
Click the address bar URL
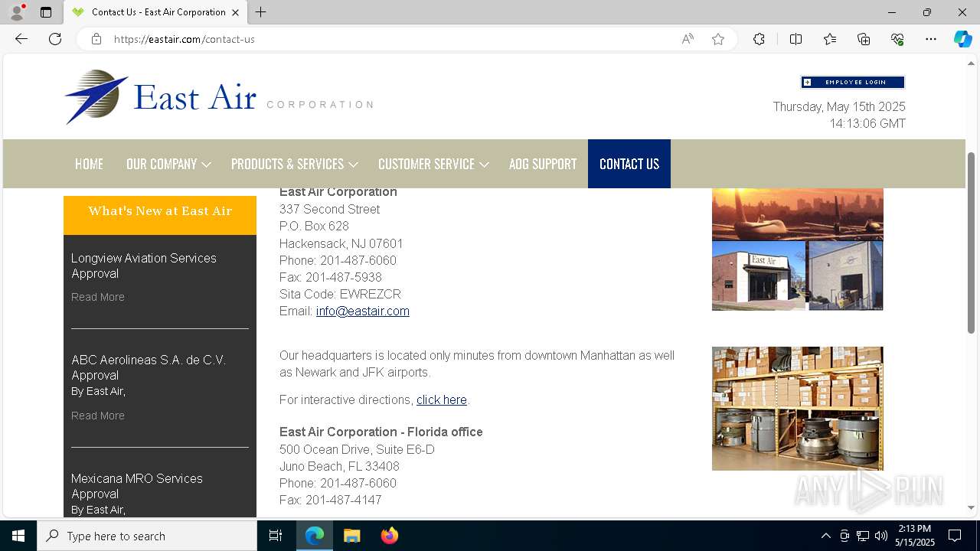click(184, 39)
